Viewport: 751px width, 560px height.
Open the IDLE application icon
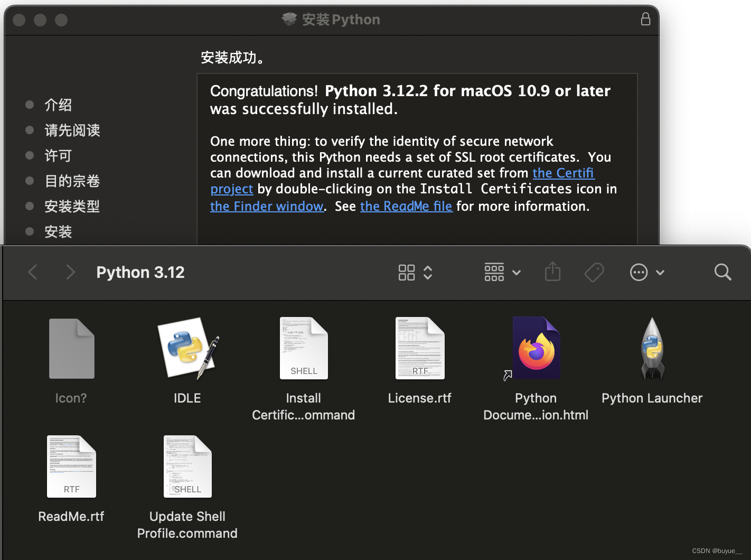[187, 348]
